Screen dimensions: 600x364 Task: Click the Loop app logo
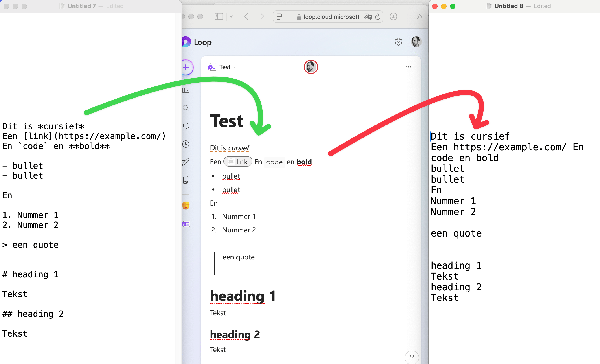pyautogui.click(x=186, y=42)
